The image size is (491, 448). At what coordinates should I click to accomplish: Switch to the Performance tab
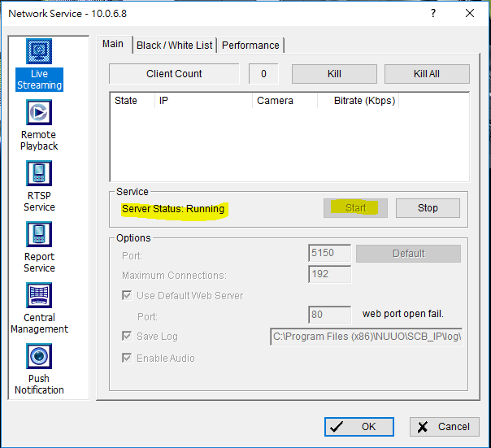click(x=250, y=46)
